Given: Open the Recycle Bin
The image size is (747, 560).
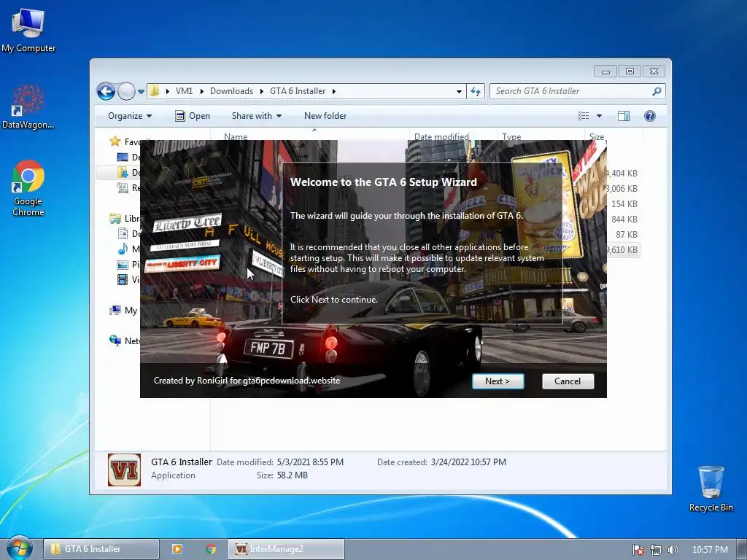Looking at the screenshot, I should [711, 489].
